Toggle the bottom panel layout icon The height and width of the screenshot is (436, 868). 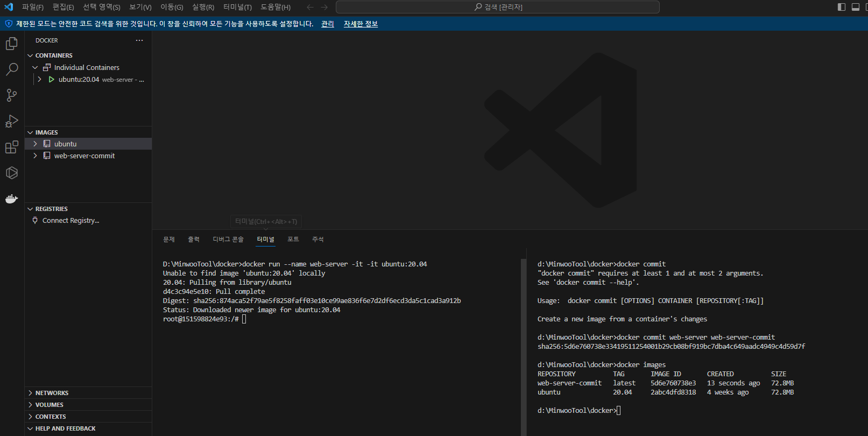[x=856, y=7]
